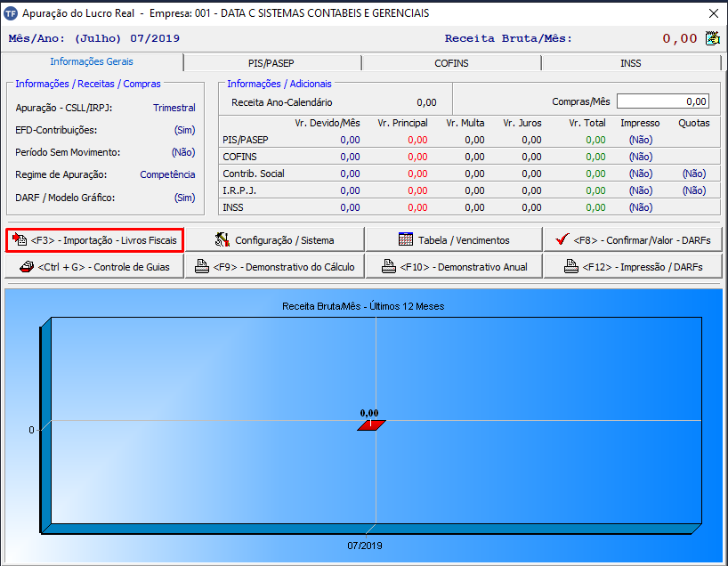Click green Vr. Total value for I.R.P.J.

pos(595,190)
